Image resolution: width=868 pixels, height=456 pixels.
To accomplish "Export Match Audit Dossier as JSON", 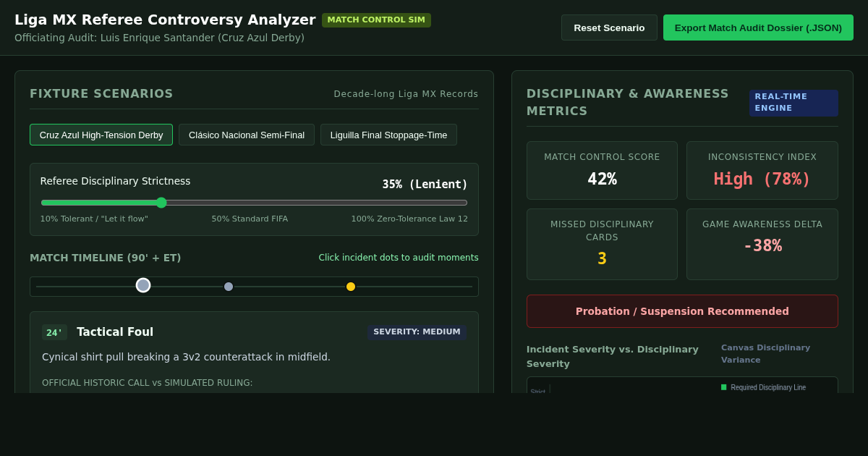I will tap(758, 28).
